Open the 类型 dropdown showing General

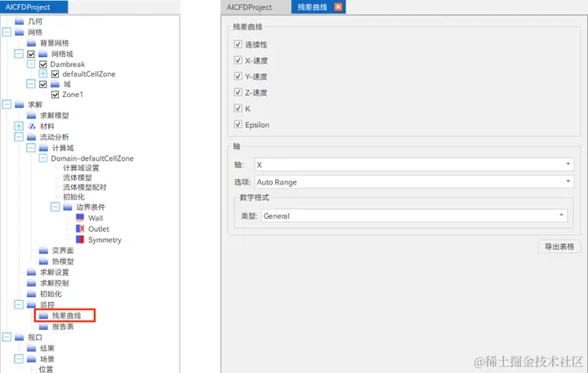click(x=414, y=215)
